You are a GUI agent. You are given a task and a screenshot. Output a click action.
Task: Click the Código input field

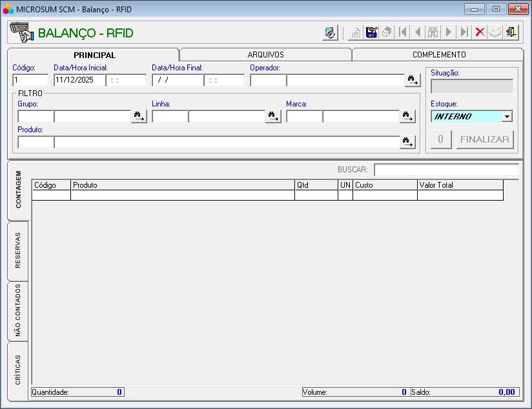point(30,80)
